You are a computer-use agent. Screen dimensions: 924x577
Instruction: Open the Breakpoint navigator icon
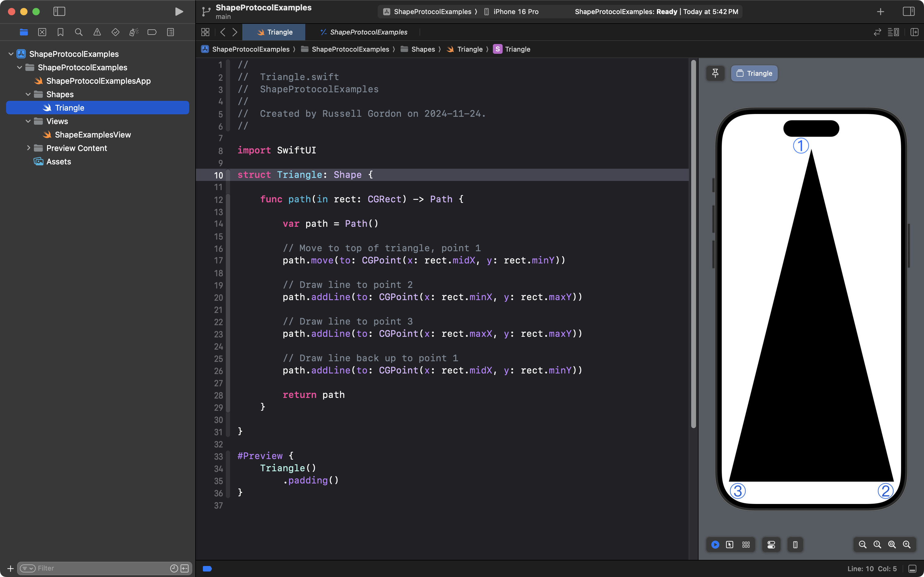pos(152,32)
